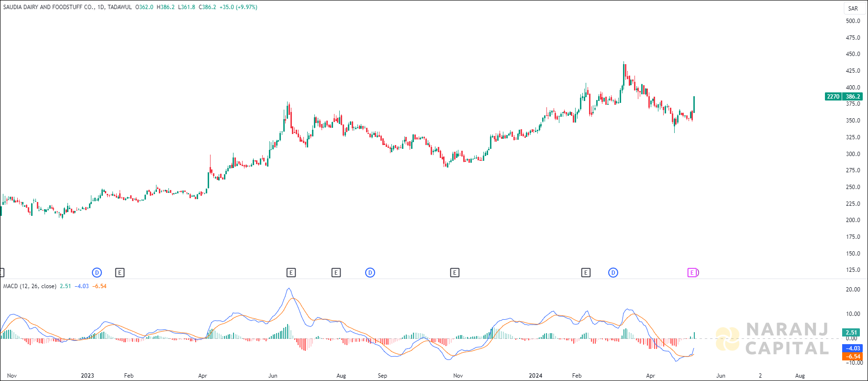Open the earnings E marker in June 2023
Image resolution: width=868 pixels, height=381 pixels.
coord(291,273)
